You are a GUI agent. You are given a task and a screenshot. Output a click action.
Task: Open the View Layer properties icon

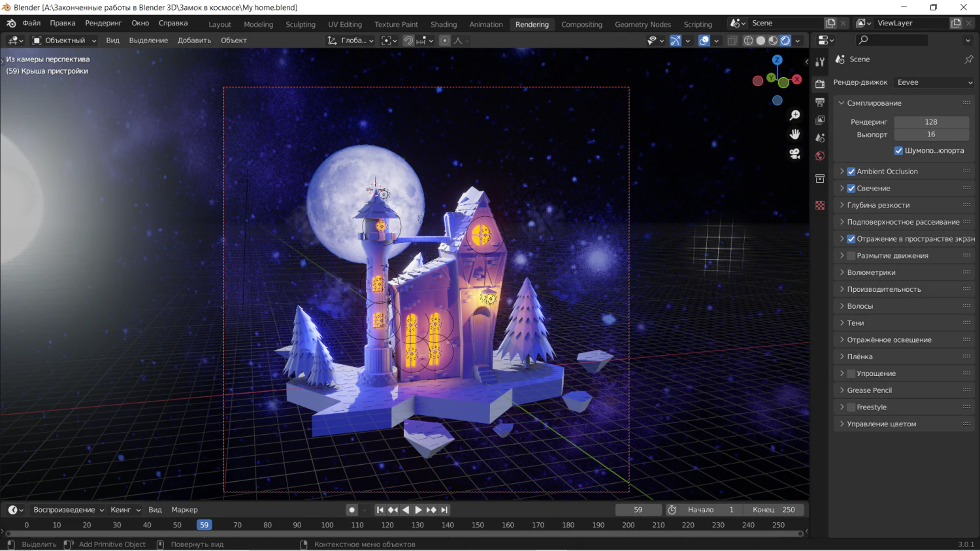(820, 120)
